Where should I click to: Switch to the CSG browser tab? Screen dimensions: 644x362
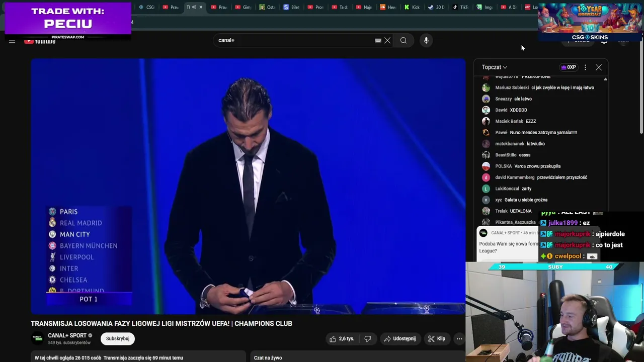(x=147, y=7)
